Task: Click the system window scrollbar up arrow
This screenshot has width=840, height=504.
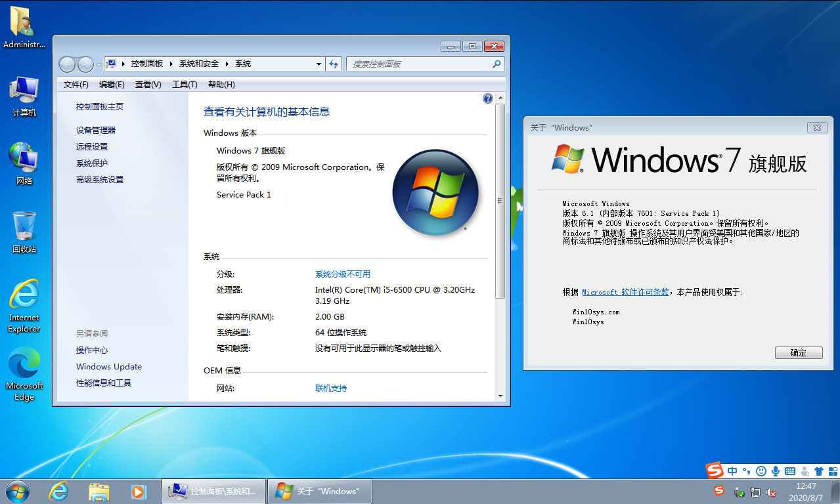Action: point(500,98)
